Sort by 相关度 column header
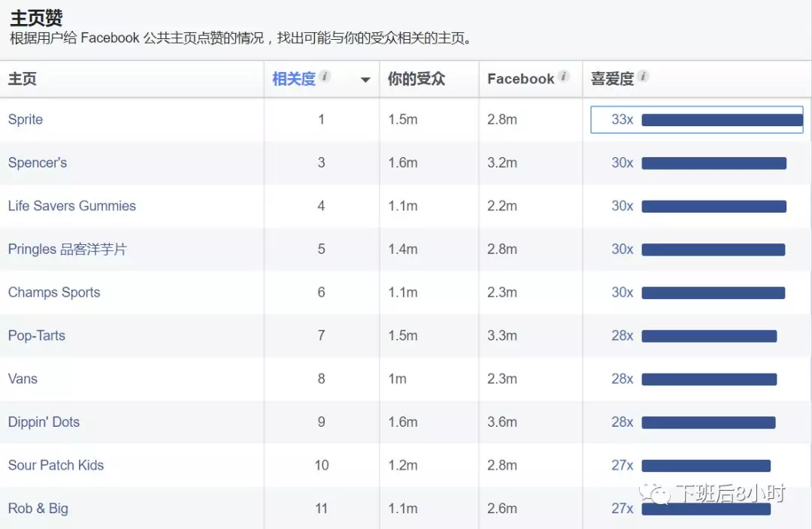 pyautogui.click(x=294, y=79)
